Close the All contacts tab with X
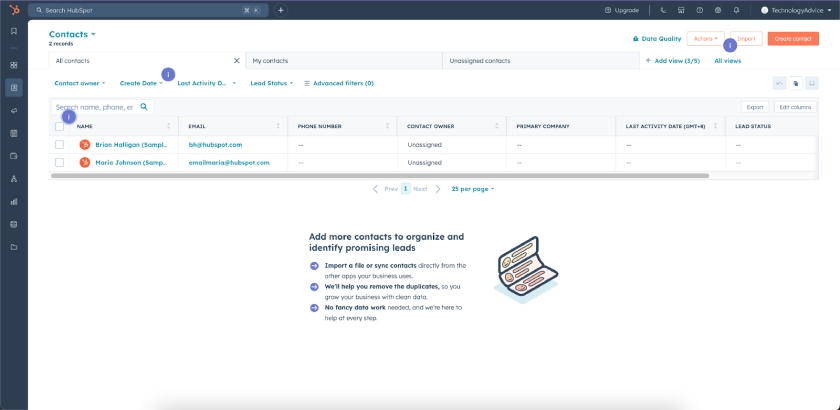840x410 pixels. coord(237,61)
